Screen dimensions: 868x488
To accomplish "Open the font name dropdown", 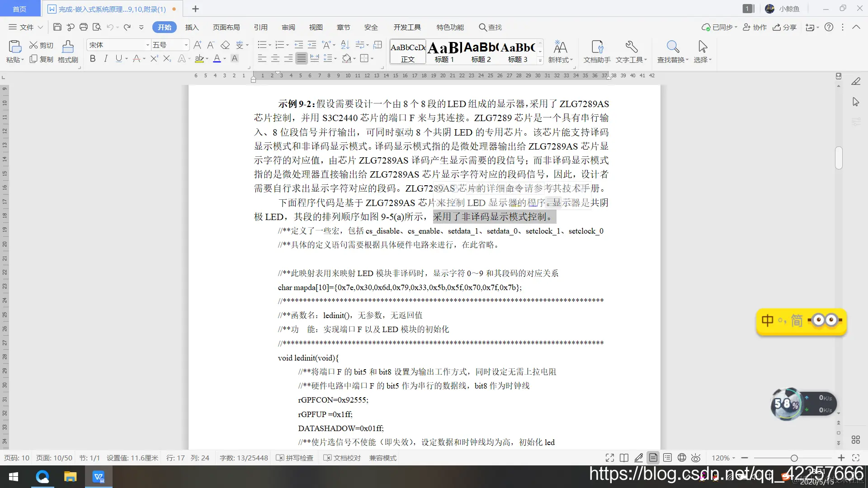I will pos(147,45).
